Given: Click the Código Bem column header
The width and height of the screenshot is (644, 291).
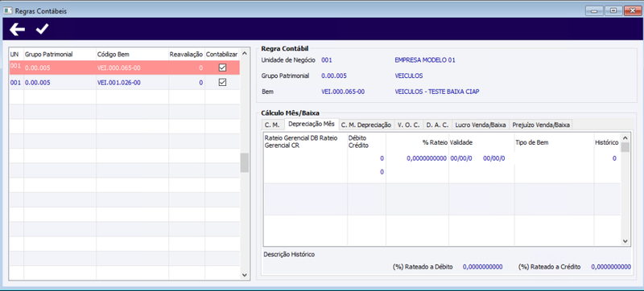Looking at the screenshot, I should click(x=132, y=54).
